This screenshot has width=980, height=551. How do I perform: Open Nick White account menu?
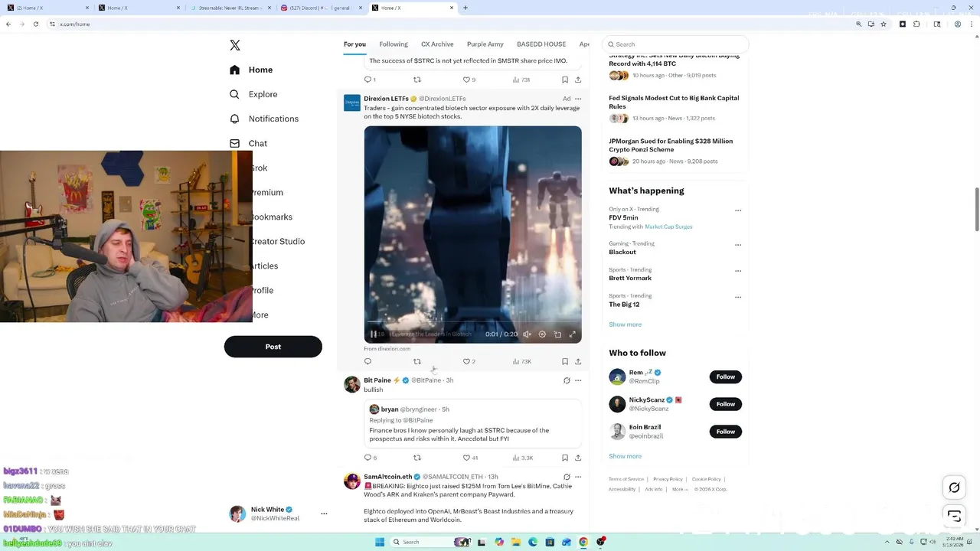279,514
